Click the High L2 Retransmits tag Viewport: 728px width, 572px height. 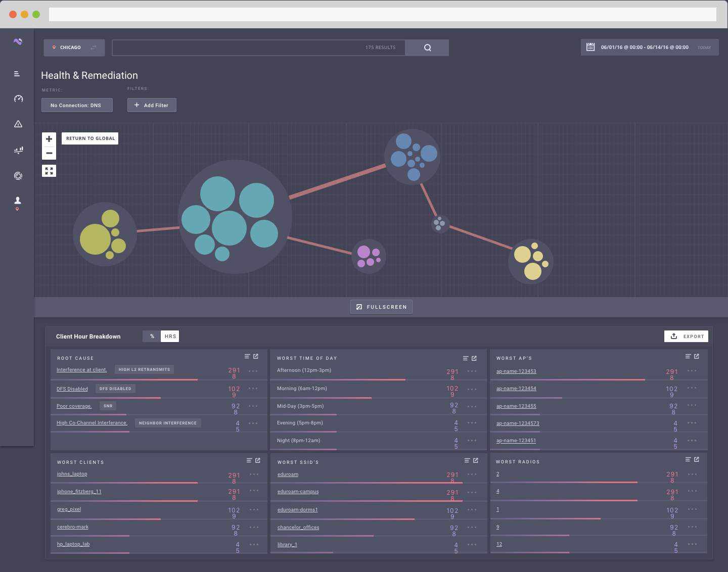pyautogui.click(x=144, y=369)
